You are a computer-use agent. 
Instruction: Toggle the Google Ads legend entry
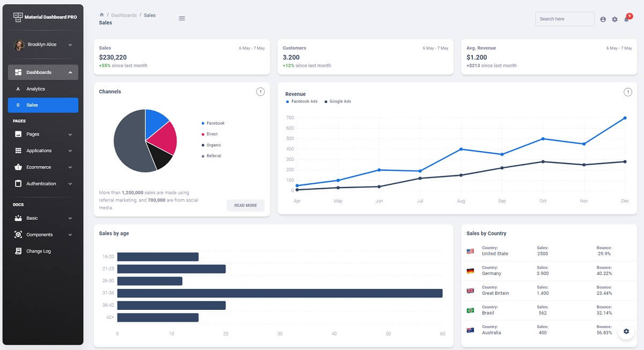[338, 101]
